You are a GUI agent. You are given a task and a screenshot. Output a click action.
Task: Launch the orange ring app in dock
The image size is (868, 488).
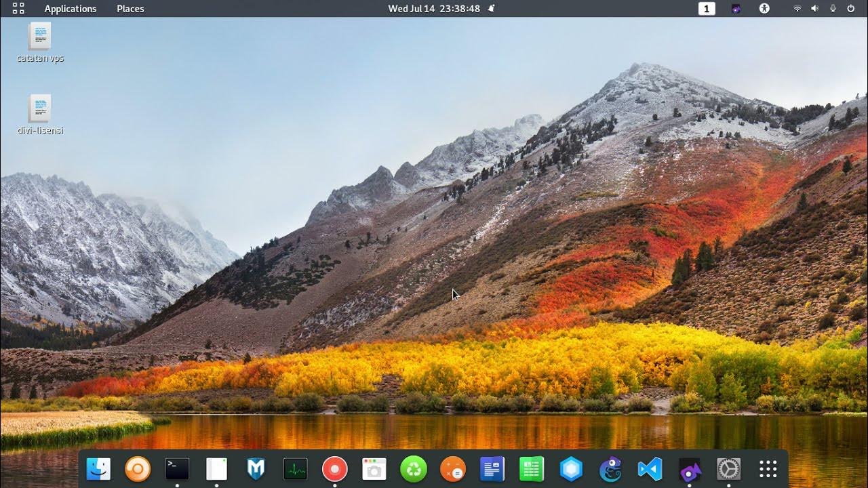click(138, 468)
